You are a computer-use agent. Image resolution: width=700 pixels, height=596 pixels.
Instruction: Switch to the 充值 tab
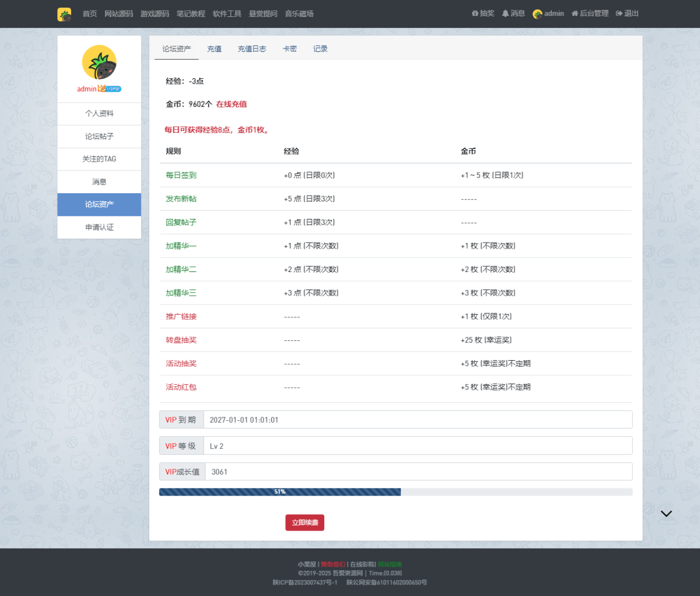(214, 49)
